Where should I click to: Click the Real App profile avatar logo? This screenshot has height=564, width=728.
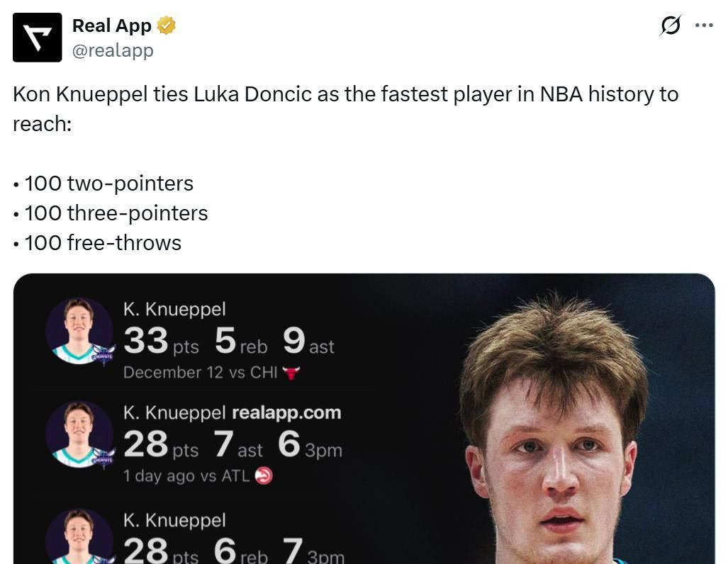(x=37, y=38)
